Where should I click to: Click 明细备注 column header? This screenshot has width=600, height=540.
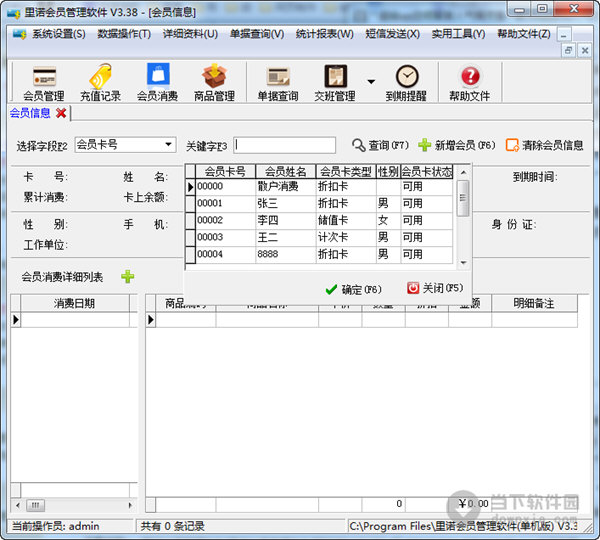pos(534,303)
